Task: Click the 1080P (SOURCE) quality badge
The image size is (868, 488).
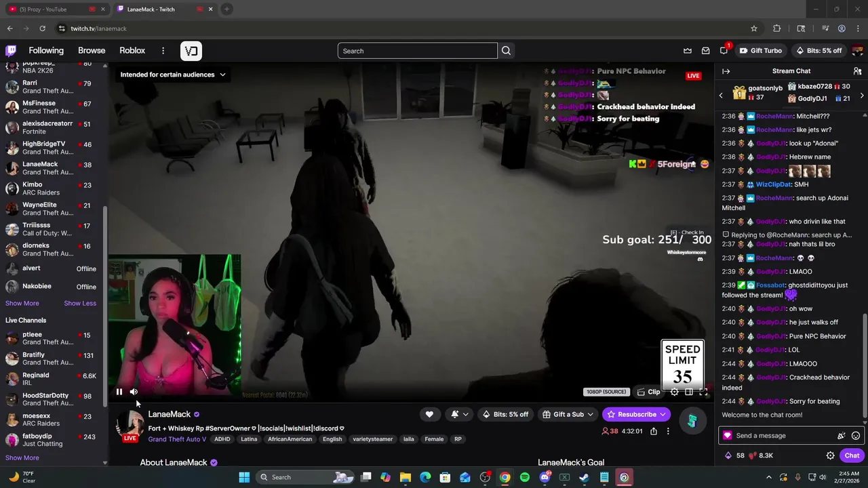Action: click(606, 392)
